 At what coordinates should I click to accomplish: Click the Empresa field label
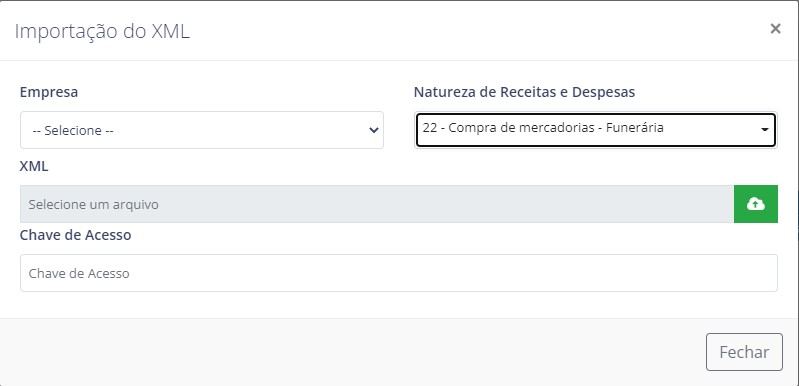(49, 92)
